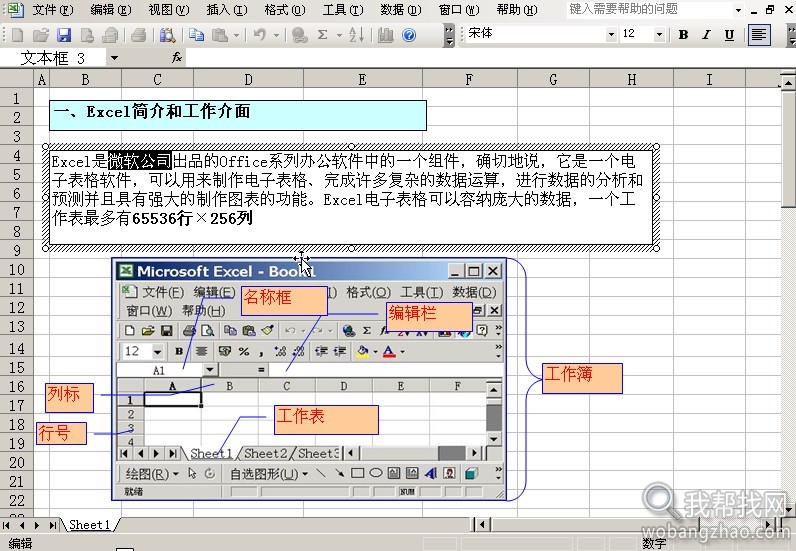Expand the Name Box dropdown beside 文本框 3

click(114, 58)
